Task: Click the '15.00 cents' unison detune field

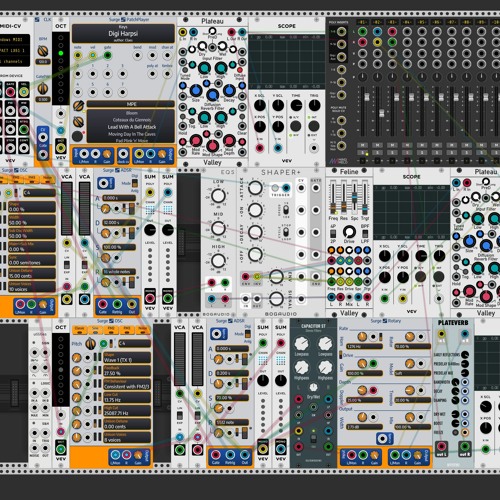Action: (x=32, y=274)
